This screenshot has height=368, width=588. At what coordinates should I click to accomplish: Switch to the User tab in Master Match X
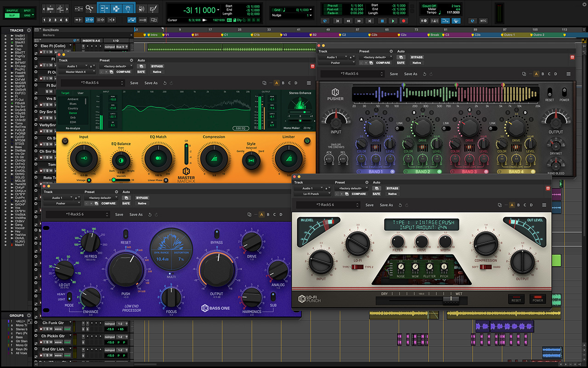click(x=80, y=93)
